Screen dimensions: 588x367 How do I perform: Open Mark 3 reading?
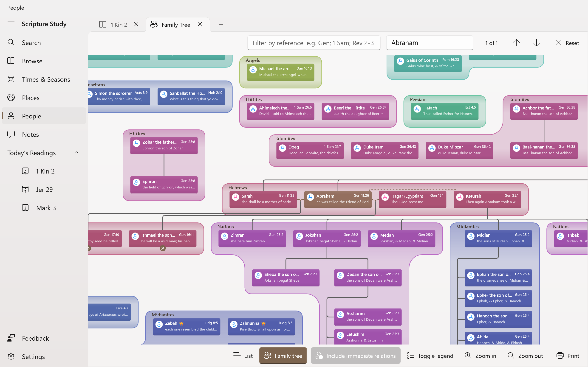click(x=44, y=208)
